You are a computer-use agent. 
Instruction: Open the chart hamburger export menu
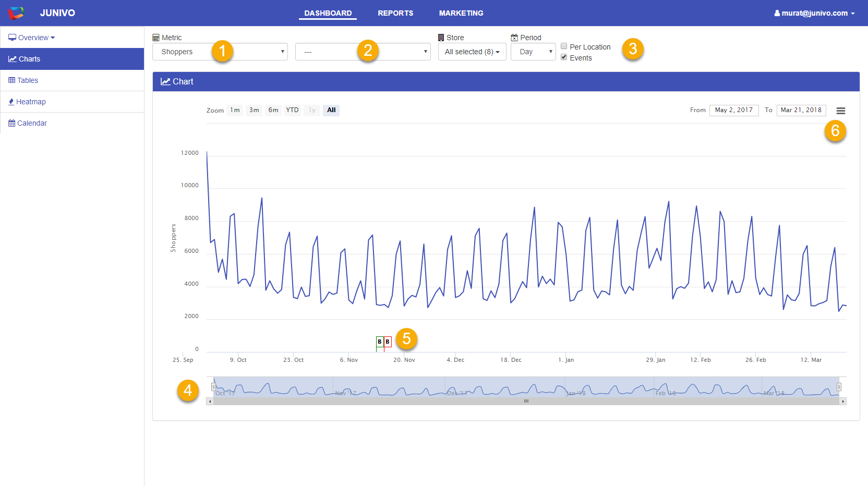pos(840,111)
